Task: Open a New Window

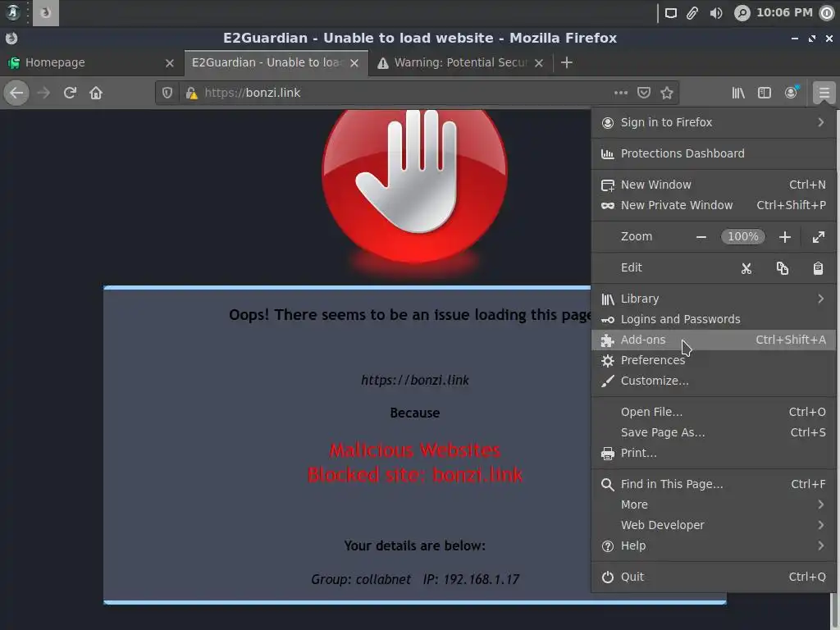Action: pyautogui.click(x=713, y=185)
